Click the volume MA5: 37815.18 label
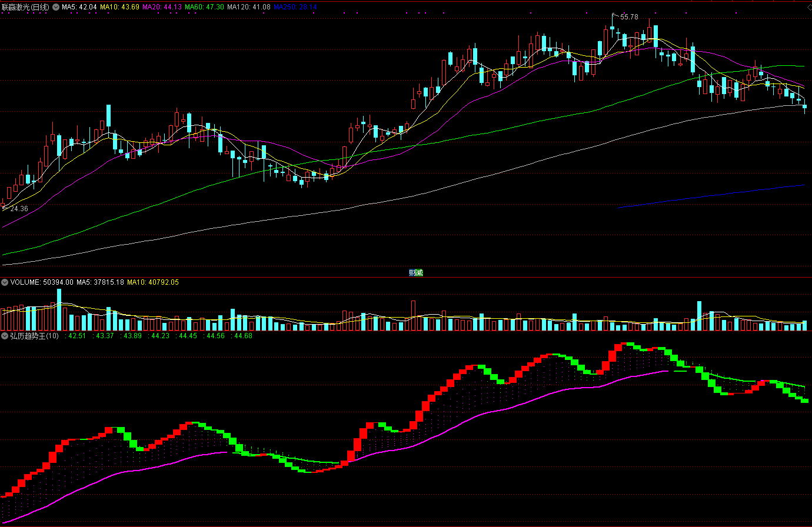This screenshot has height=527, width=812. [100, 282]
